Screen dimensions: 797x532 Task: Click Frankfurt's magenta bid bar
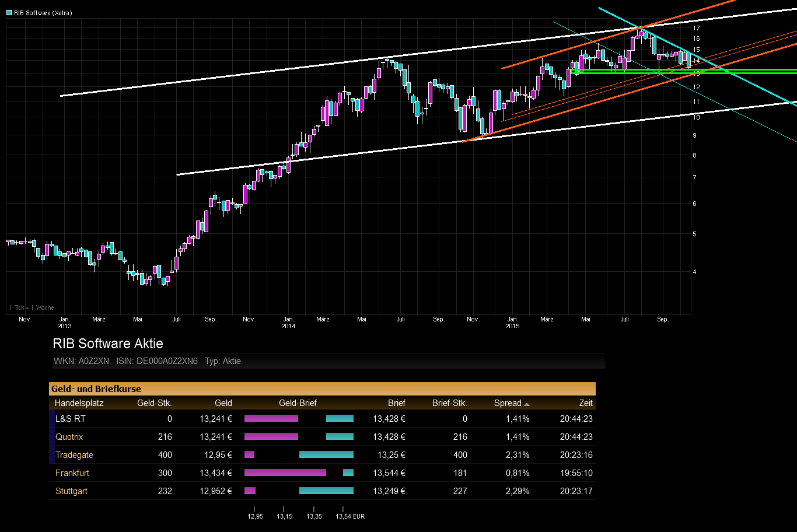pos(285,473)
